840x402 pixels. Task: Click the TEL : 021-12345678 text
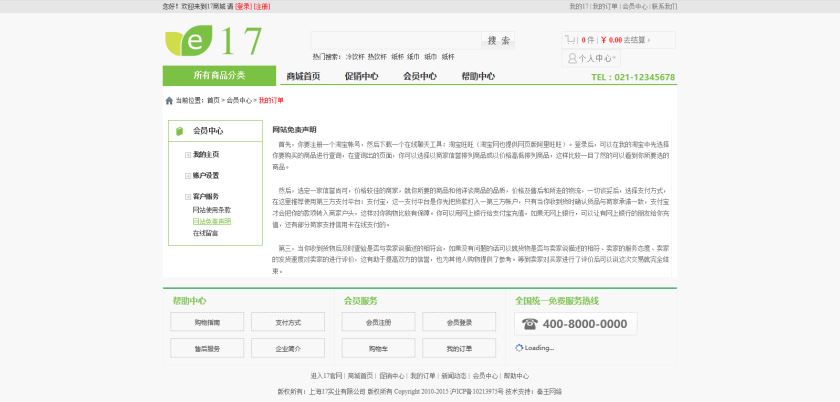coord(633,77)
